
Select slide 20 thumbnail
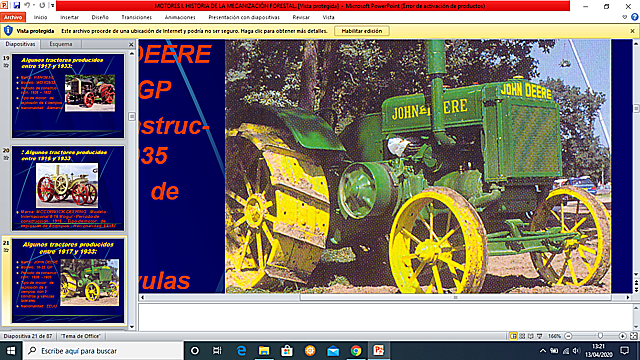pyautogui.click(x=68, y=188)
